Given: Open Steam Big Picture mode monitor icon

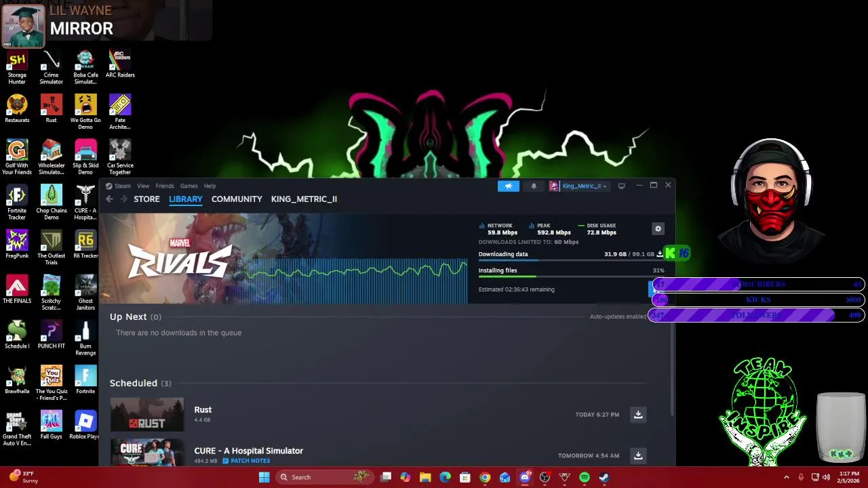Looking at the screenshot, I should pyautogui.click(x=621, y=186).
